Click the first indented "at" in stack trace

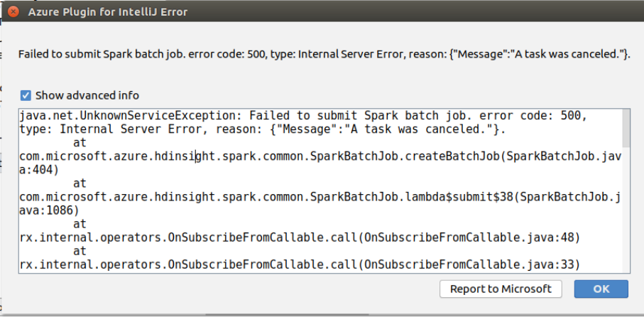[80, 143]
